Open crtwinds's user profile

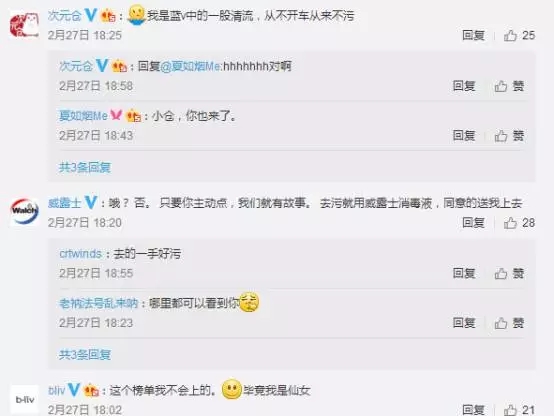pos(81,253)
